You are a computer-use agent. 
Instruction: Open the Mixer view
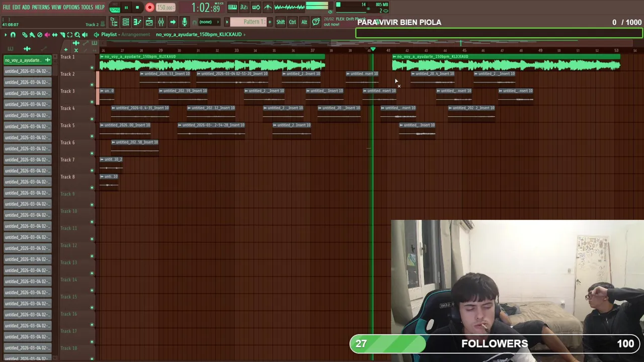pos(161,22)
